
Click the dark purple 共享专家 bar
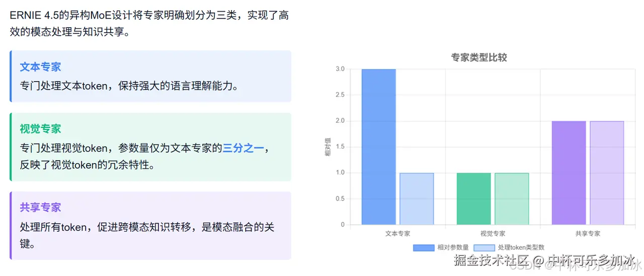[x=569, y=173]
